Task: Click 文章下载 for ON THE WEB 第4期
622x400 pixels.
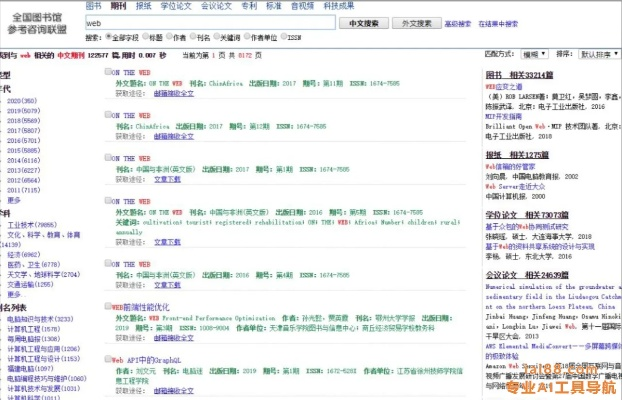Action: coord(167,285)
